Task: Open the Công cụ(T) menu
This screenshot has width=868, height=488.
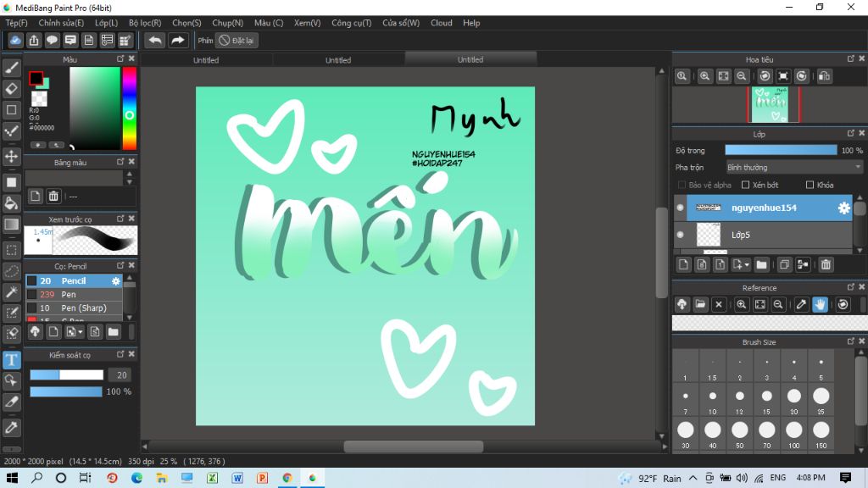Action: click(352, 23)
